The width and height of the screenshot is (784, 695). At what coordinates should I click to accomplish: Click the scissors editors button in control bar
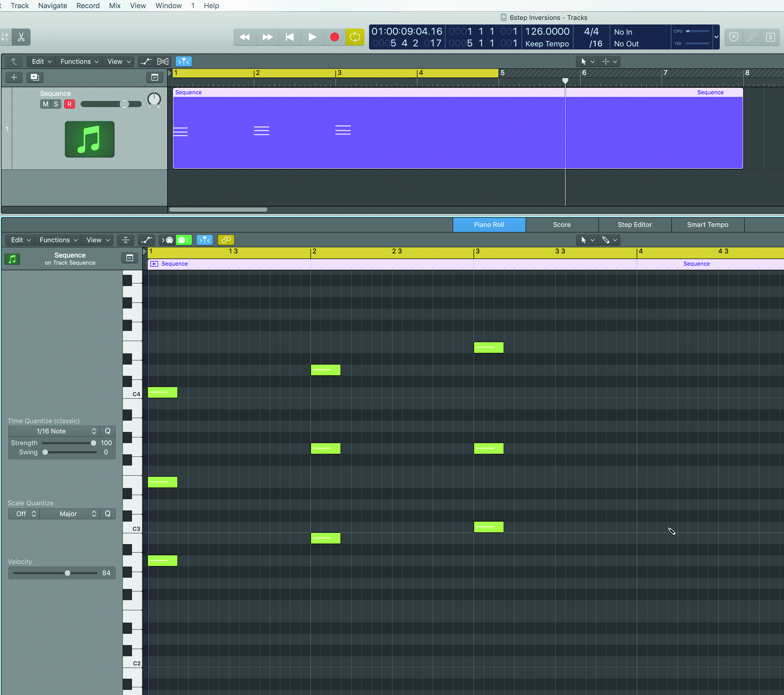tap(21, 37)
